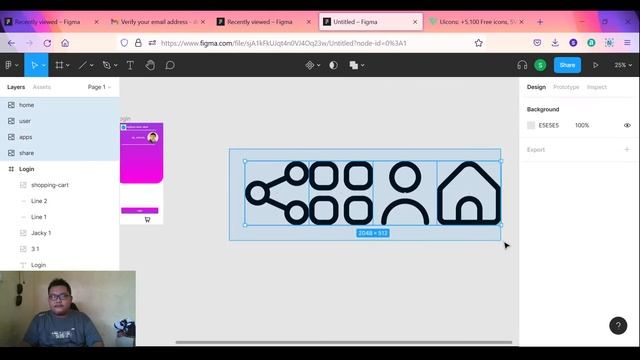Select the home layer
This screenshot has height=360, width=640.
pyautogui.click(x=60, y=105)
